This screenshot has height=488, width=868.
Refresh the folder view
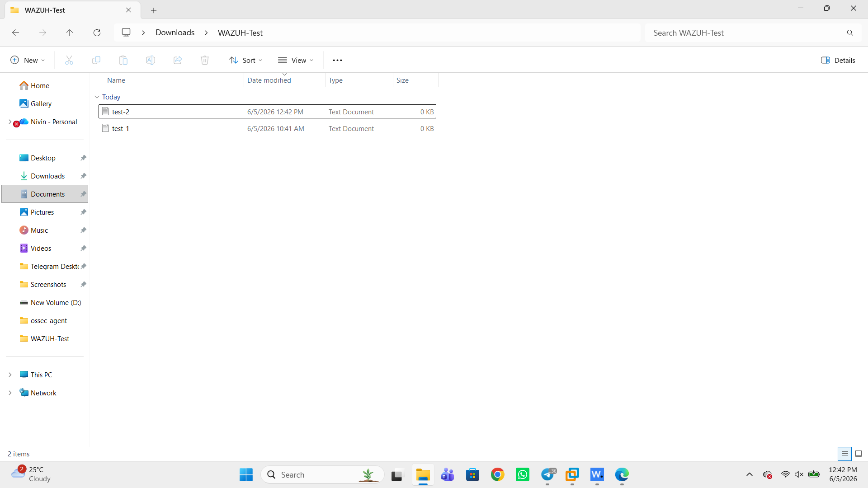tap(97, 33)
